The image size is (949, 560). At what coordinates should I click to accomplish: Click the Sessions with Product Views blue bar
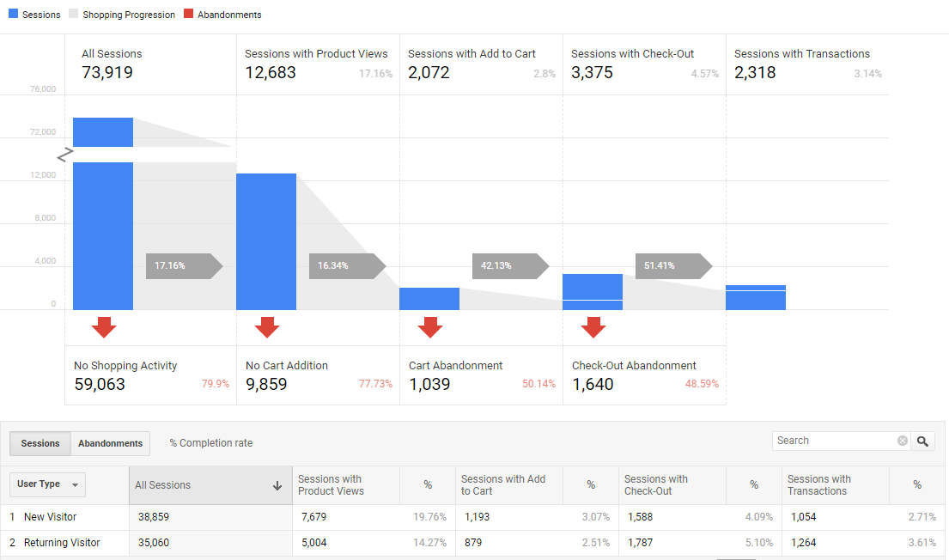coord(266,241)
